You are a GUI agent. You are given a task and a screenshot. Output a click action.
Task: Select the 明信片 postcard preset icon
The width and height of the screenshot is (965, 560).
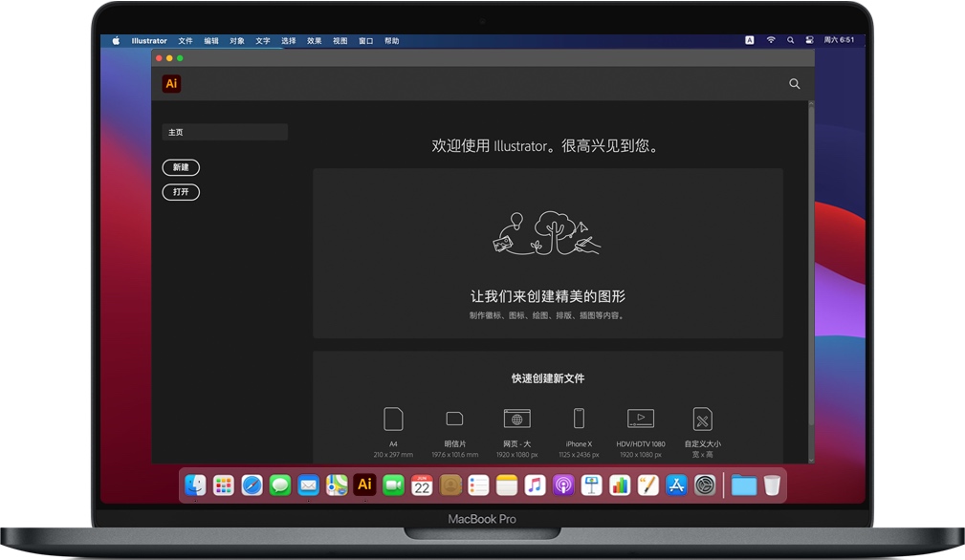pos(454,420)
